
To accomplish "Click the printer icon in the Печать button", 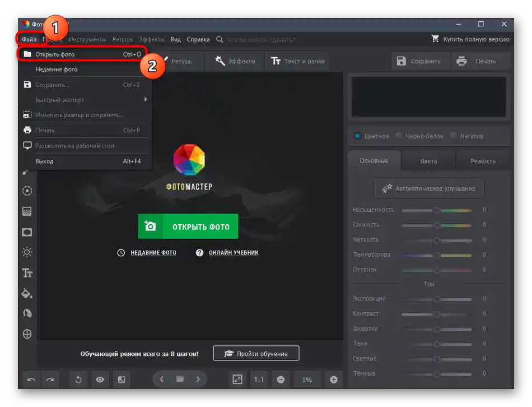I will tap(461, 61).
